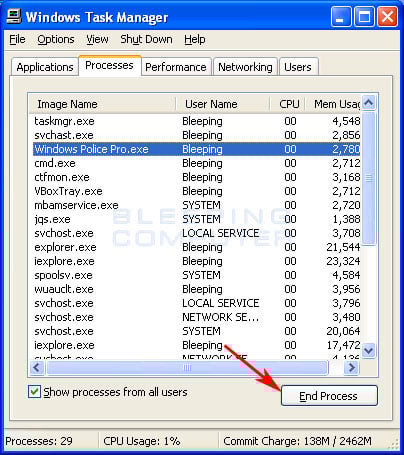The image size is (404, 455).
Task: Click the 21,544 memory usage value
Action: pos(343,247)
